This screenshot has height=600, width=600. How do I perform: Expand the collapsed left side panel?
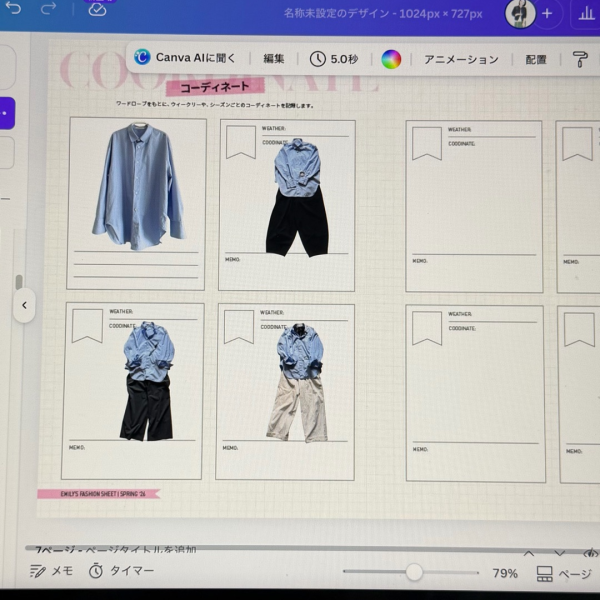(24, 305)
